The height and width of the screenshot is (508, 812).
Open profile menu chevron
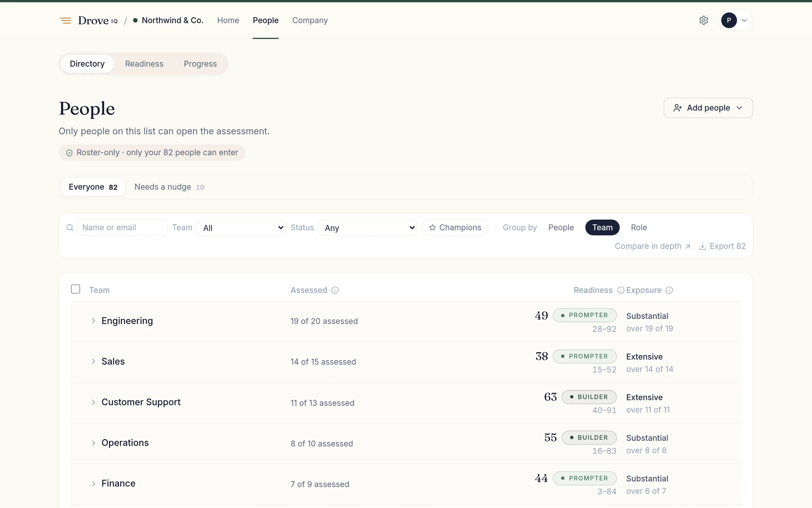(x=744, y=21)
